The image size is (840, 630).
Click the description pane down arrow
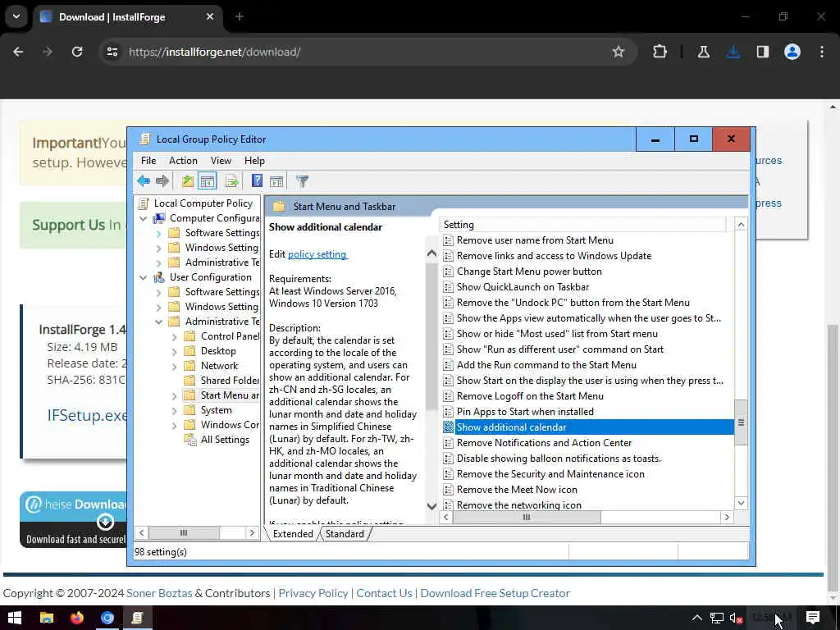(x=431, y=505)
